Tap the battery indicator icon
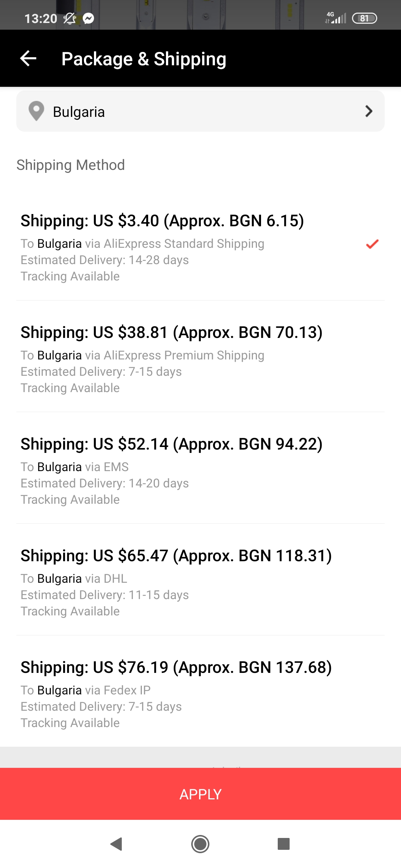Image resolution: width=401 pixels, height=868 pixels. [x=364, y=18]
